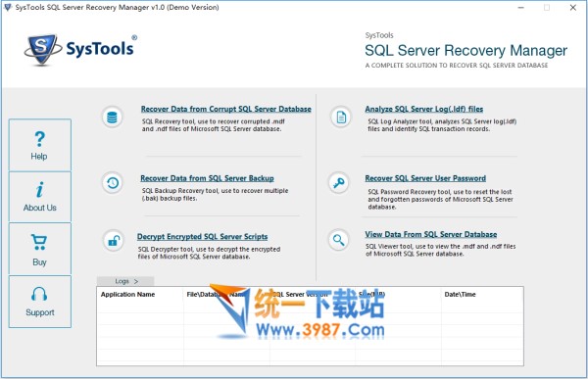This screenshot has width=588, height=379.
Task: Open Help with the question mark button
Action: tap(40, 145)
